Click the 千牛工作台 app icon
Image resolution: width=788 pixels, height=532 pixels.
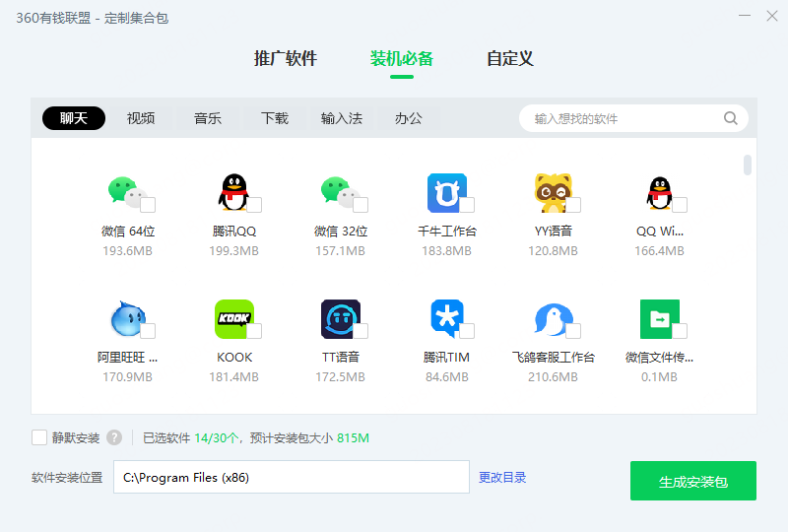click(447, 192)
